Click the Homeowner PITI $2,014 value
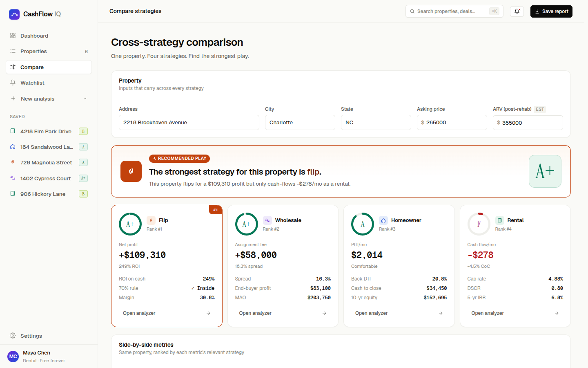Screen dimensions: 588x368 367,255
